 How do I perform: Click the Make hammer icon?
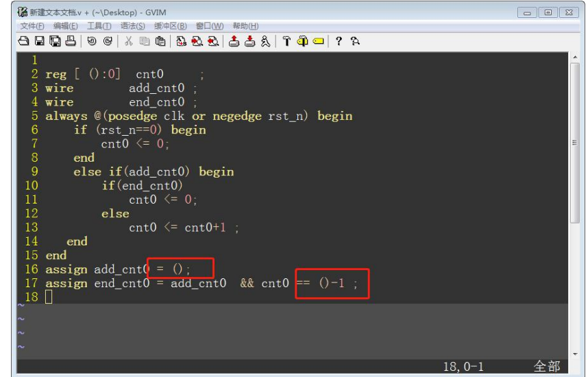286,41
